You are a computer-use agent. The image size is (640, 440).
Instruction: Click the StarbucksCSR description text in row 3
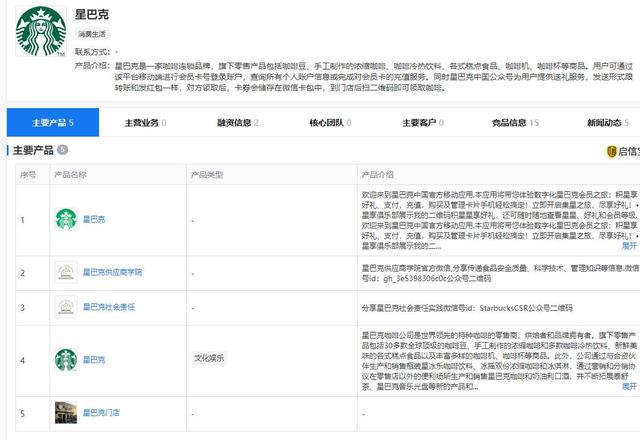tap(467, 308)
